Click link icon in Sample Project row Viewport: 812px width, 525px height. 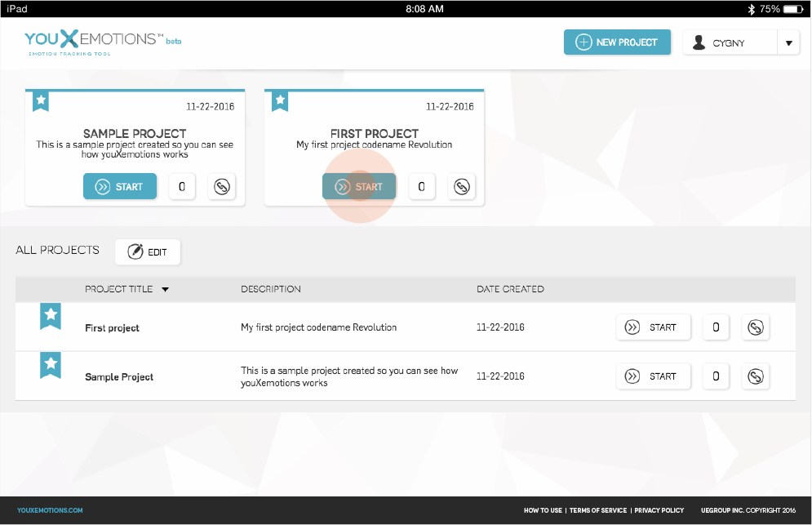756,376
